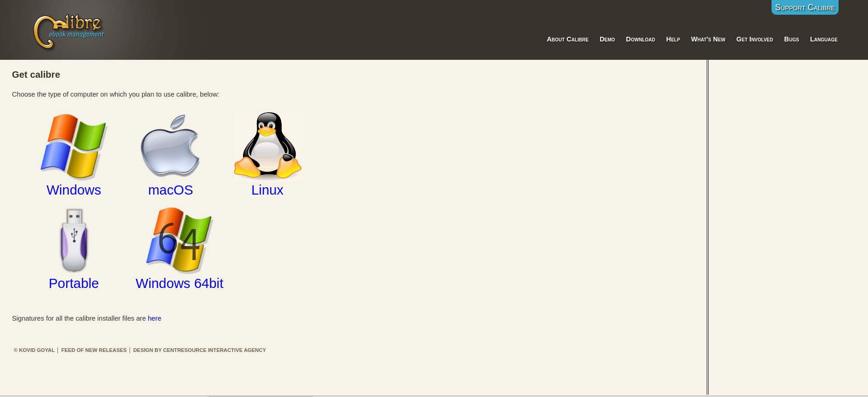Click the silver Apple macOS icon
The height and width of the screenshot is (397, 868).
coord(170,146)
